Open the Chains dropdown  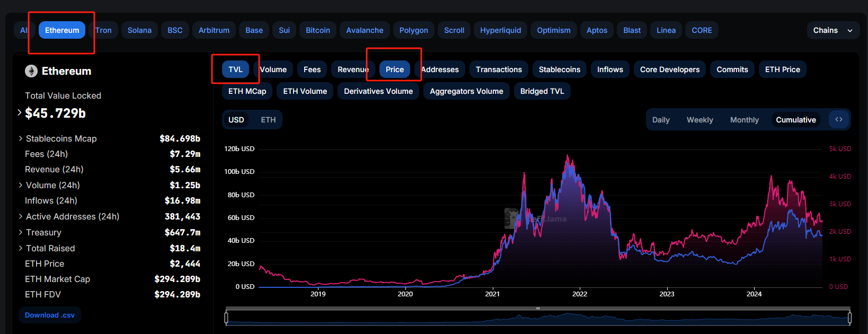[x=832, y=30]
